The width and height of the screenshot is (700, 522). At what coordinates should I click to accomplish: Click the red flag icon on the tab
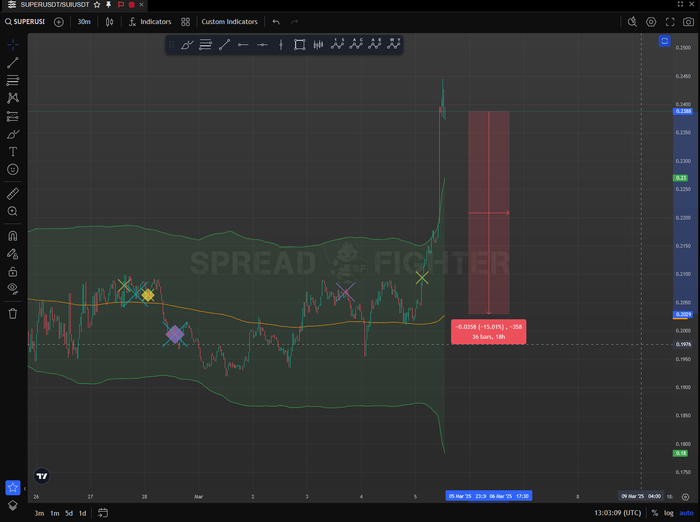point(121,4)
